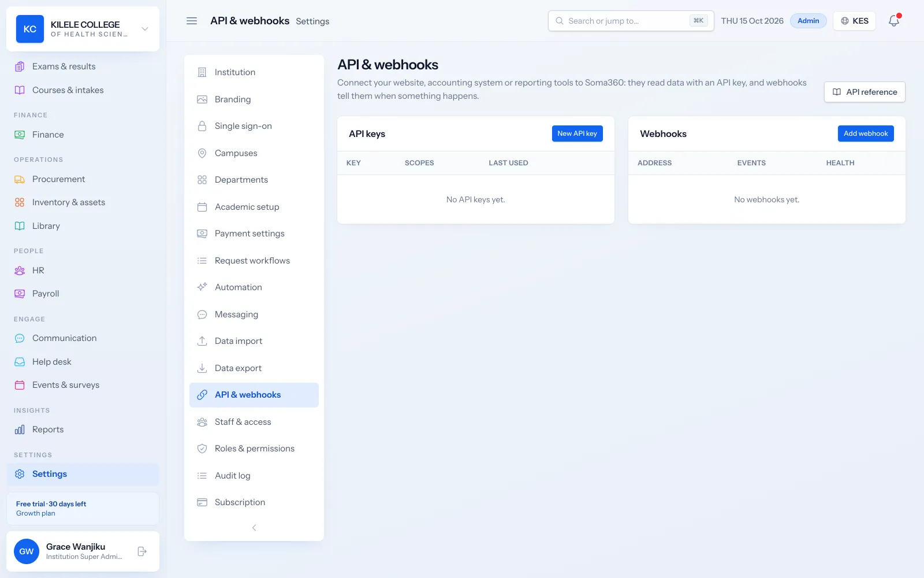Go to Finance module
The image size is (924, 578).
click(83, 135)
